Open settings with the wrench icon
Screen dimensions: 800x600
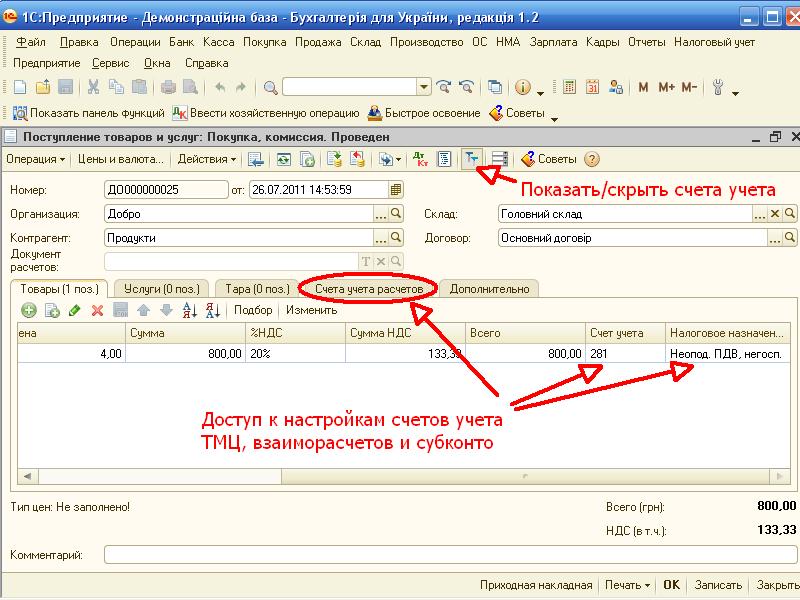pyautogui.click(x=718, y=87)
